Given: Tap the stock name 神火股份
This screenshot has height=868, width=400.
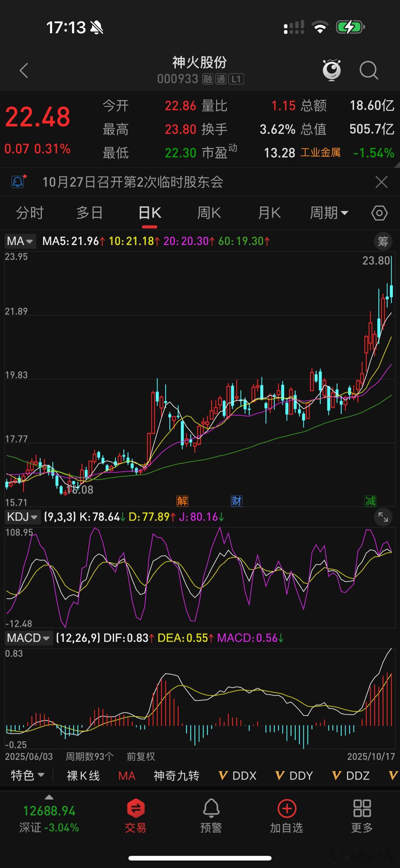Looking at the screenshot, I should 199,62.
